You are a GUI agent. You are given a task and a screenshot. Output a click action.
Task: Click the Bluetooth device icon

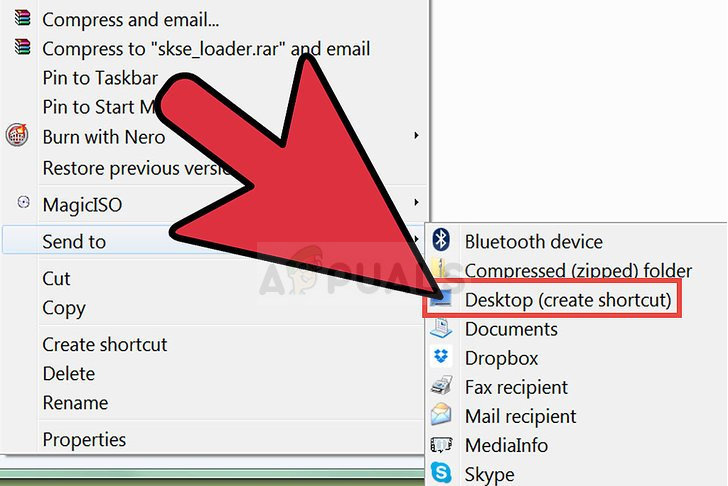tap(441, 240)
